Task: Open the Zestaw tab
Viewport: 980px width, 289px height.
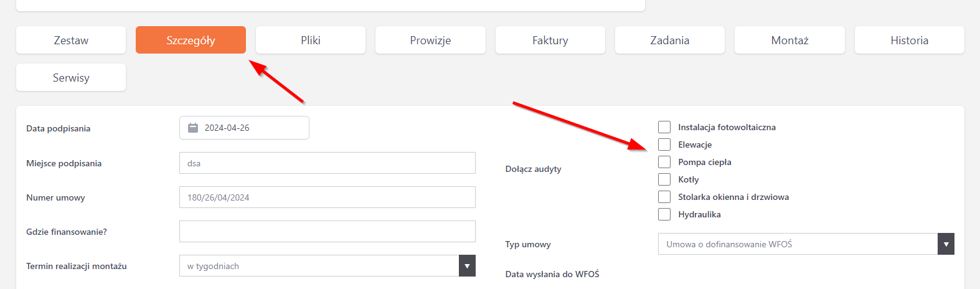Action: tap(71, 40)
